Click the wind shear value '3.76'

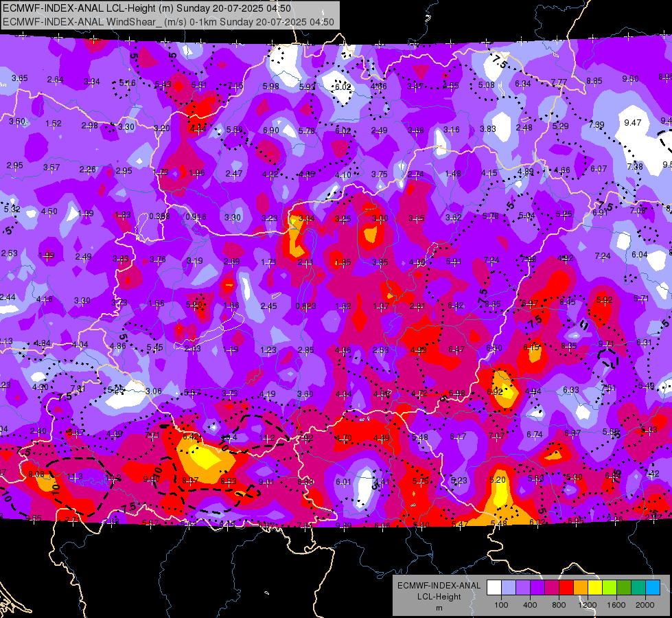158,260
